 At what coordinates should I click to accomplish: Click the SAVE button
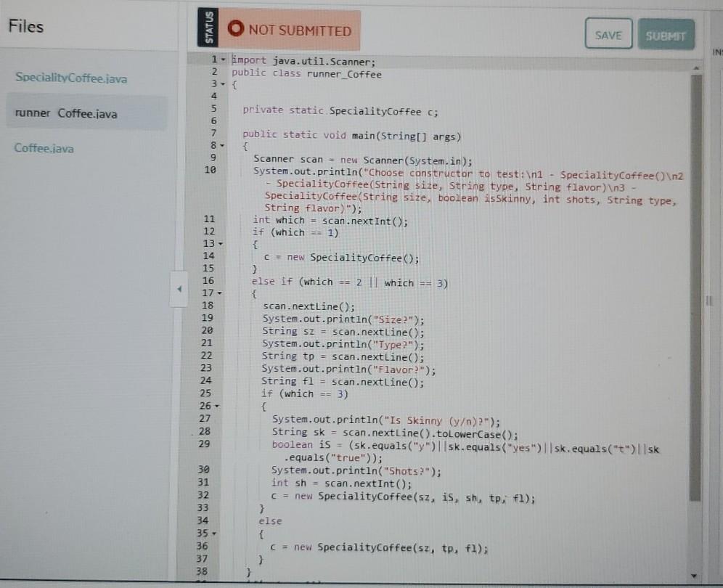pos(608,33)
